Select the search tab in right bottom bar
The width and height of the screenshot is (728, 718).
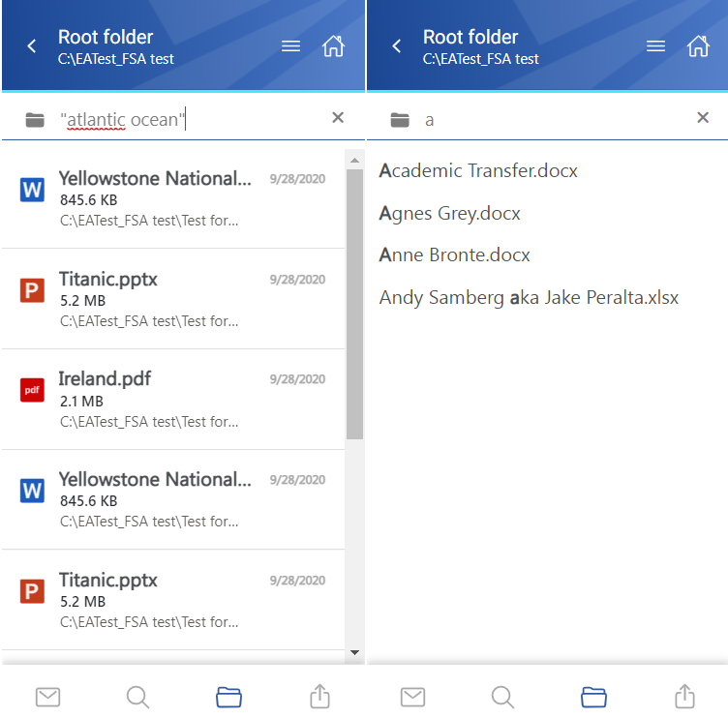[502, 697]
